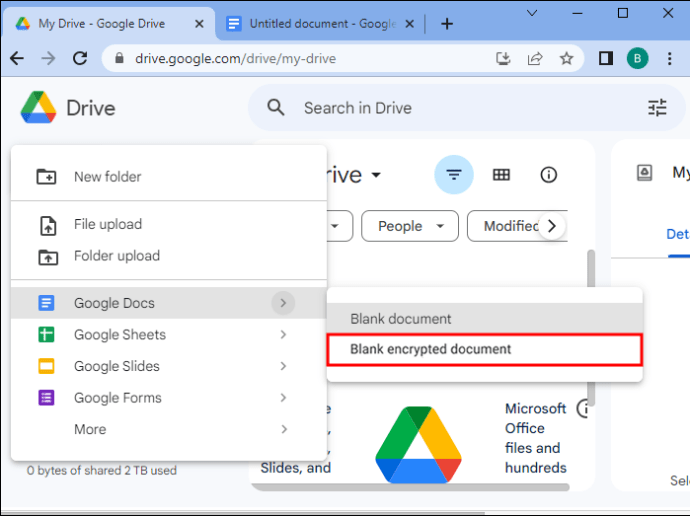Click the share page icon in address bar

535,58
